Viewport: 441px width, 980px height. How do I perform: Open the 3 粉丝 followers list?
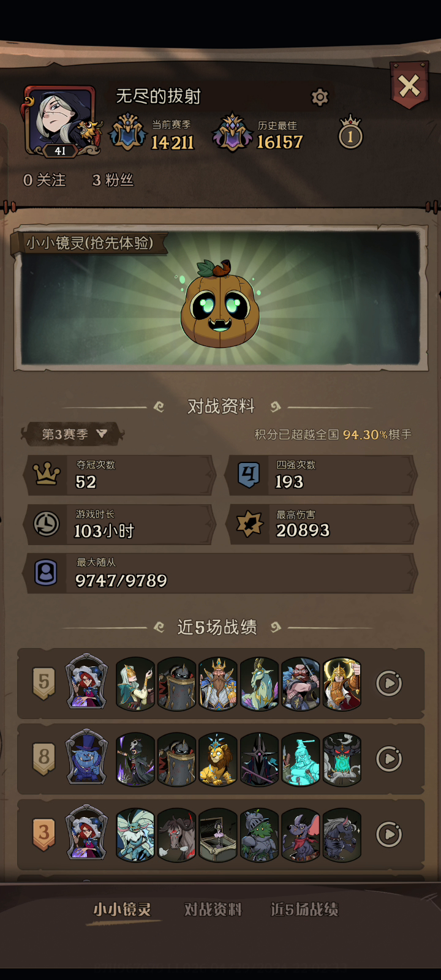[x=113, y=180]
